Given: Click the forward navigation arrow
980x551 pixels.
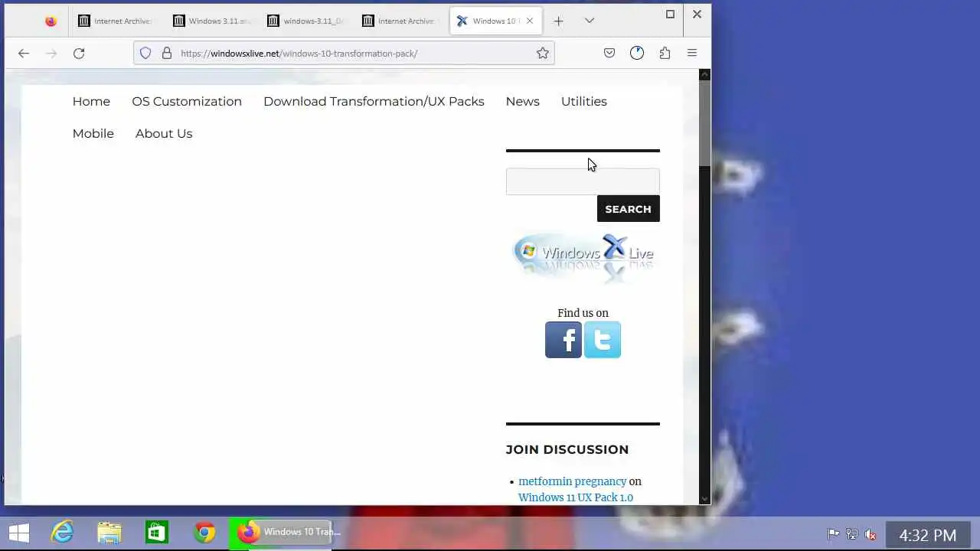Looking at the screenshot, I should 51,53.
